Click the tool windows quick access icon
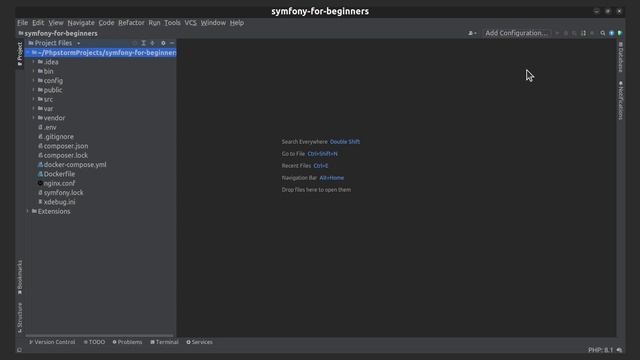 click(x=19, y=350)
